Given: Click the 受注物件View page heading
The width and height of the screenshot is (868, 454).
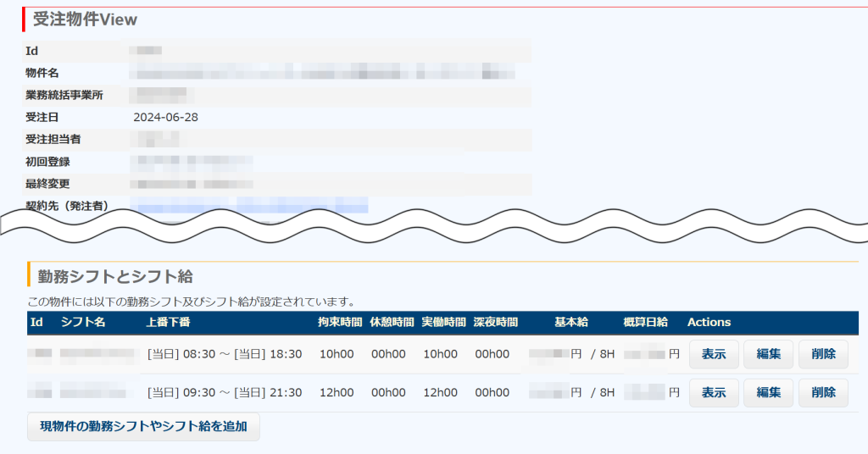Looking at the screenshot, I should pos(85,19).
